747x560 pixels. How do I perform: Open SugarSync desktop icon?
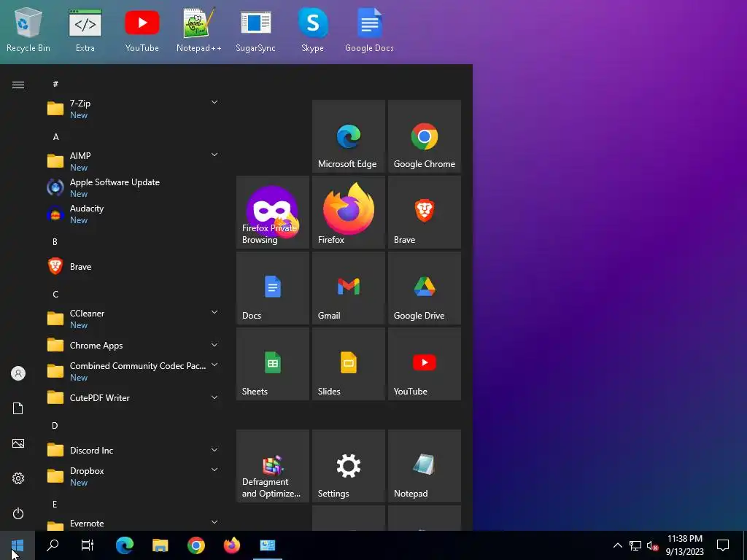255,31
